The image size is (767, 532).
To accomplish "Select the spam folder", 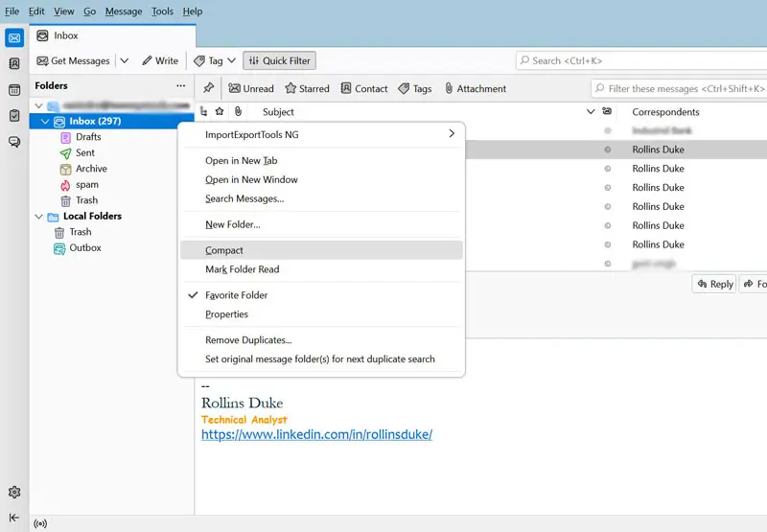I will (x=86, y=184).
